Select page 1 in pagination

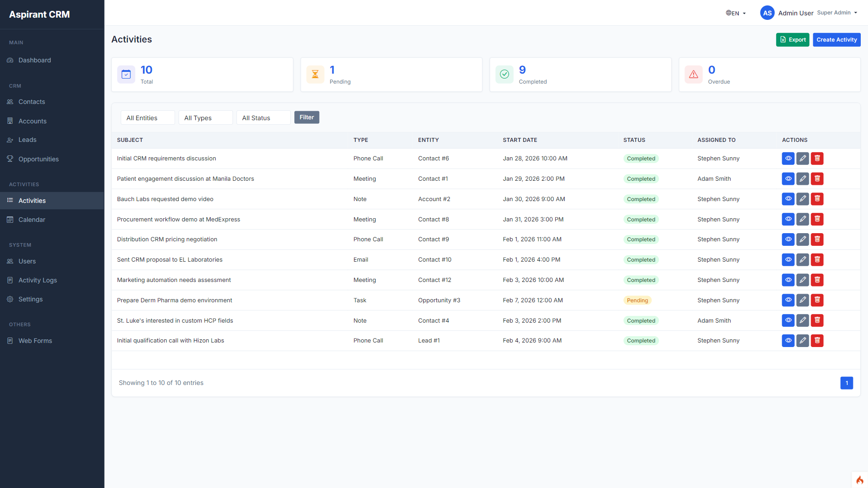click(x=847, y=383)
